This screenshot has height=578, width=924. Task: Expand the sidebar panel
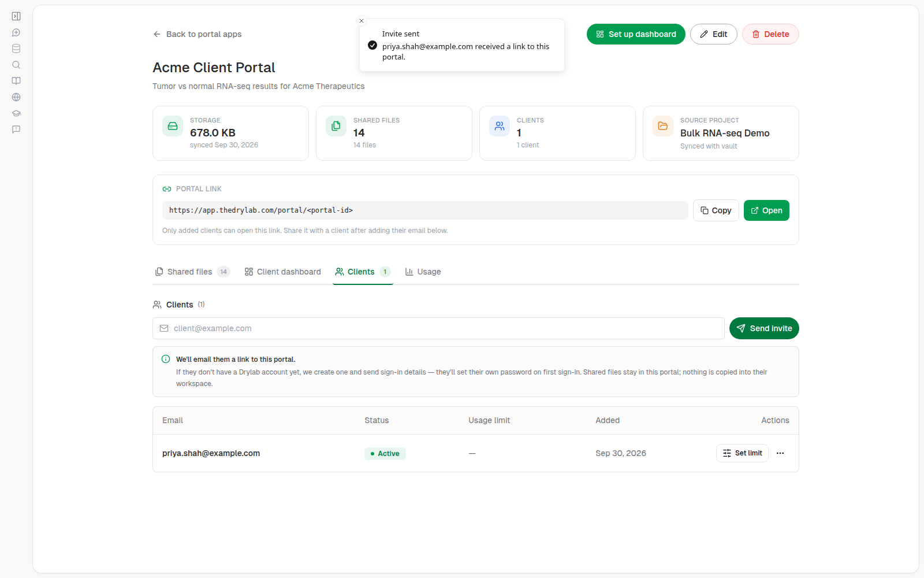coord(16,16)
